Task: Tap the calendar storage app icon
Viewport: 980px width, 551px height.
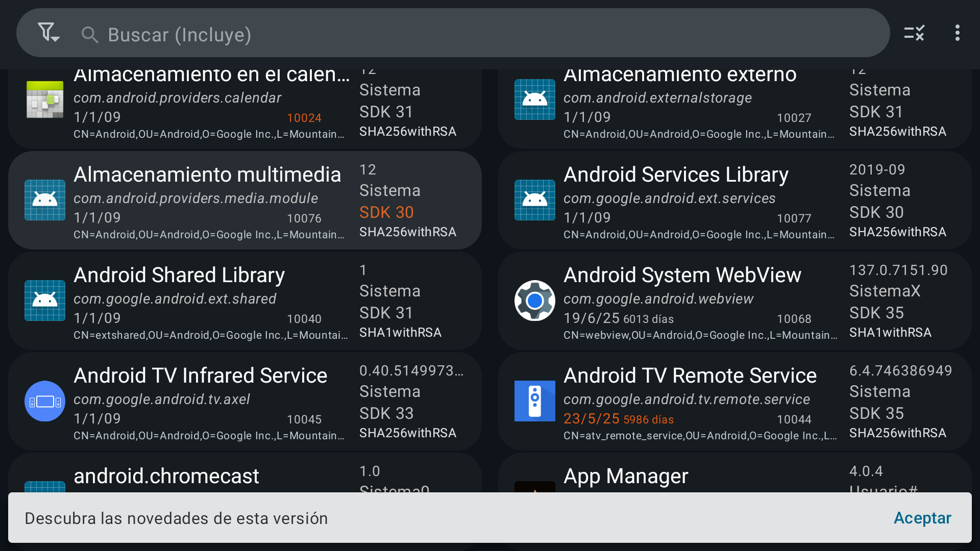Action: coord(45,99)
